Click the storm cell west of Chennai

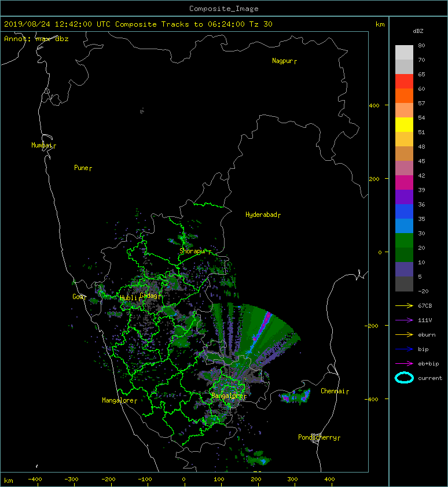tap(295, 396)
